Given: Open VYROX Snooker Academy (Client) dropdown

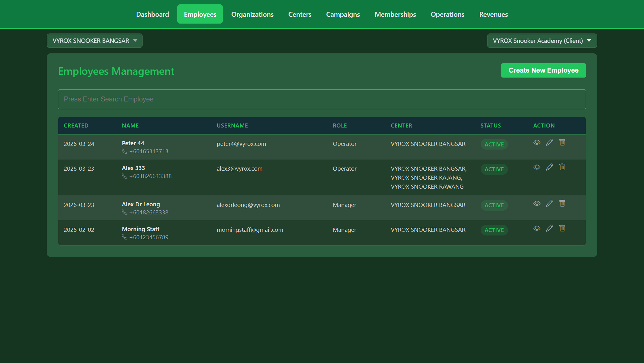Looking at the screenshot, I should [x=542, y=41].
